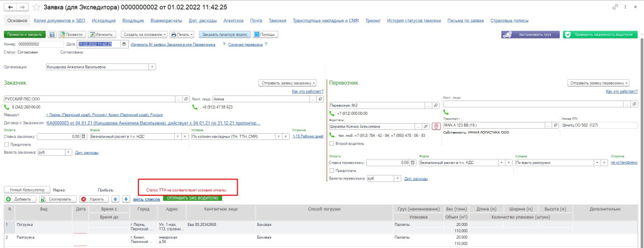Open Печать dropdown menu
Viewport: 644px width, 248px height.
click(182, 35)
